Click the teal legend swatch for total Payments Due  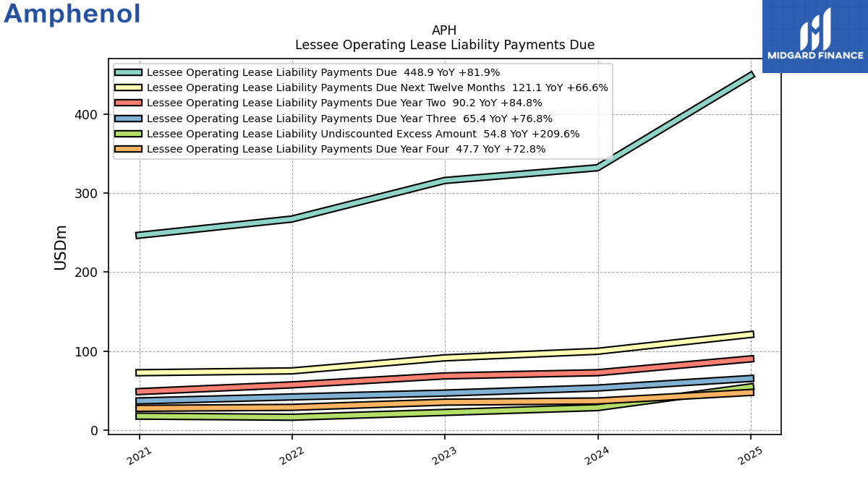[128, 72]
